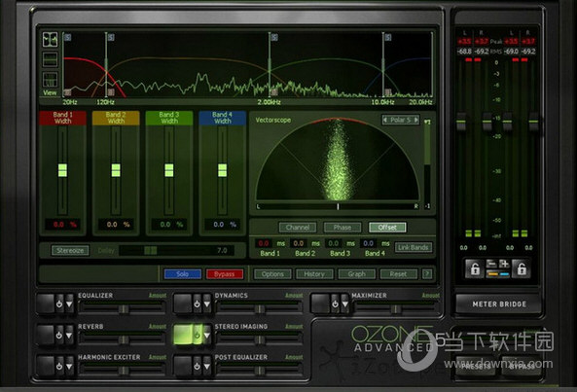Click the left input L gain fader

tap(461, 122)
